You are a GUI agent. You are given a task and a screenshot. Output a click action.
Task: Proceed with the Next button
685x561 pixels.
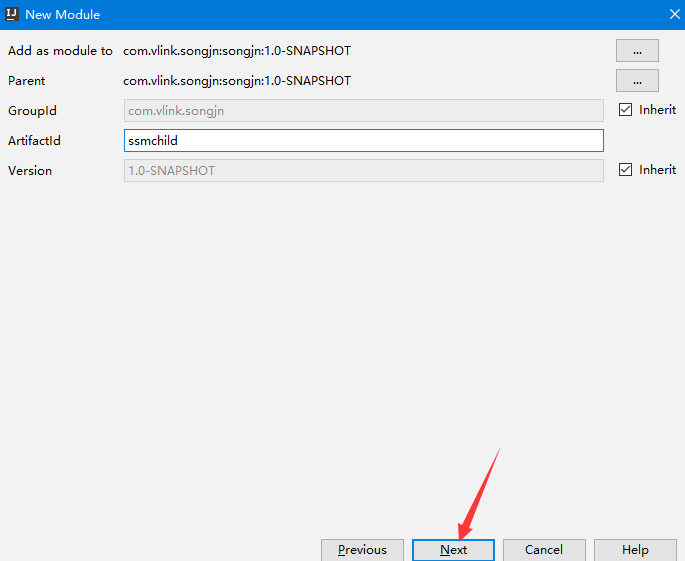click(x=453, y=550)
